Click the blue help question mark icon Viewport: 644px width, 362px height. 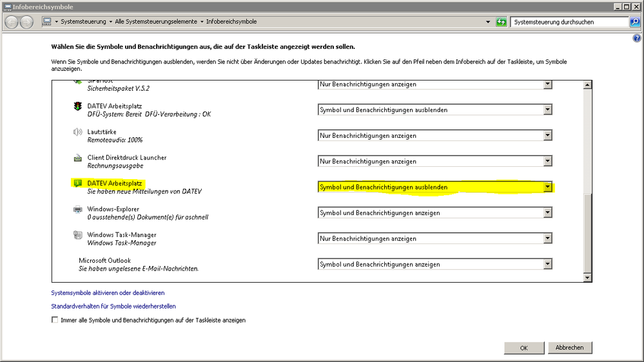pyautogui.click(x=638, y=39)
